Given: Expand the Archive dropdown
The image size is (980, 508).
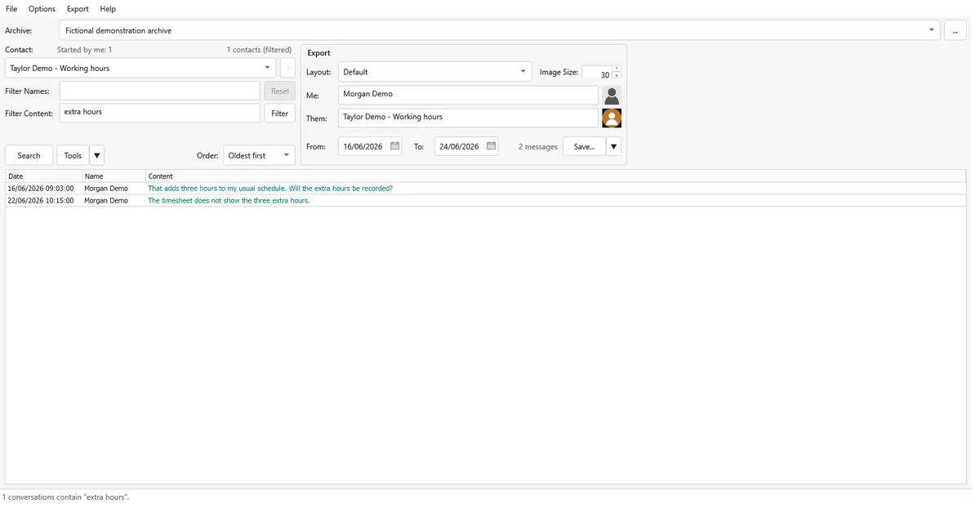Looking at the screenshot, I should [x=932, y=30].
